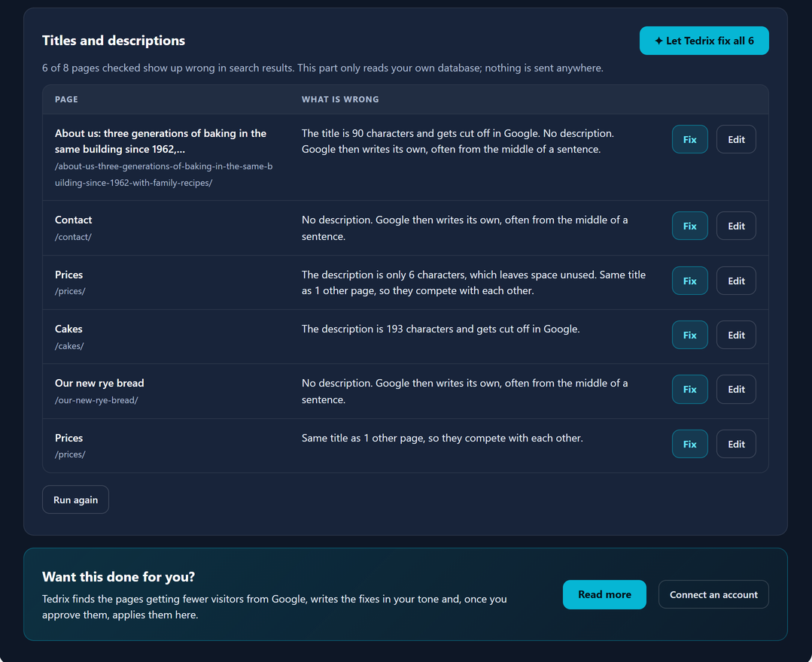This screenshot has width=812, height=662.
Task: Edit the last Prices duplicate title row
Action: click(736, 444)
